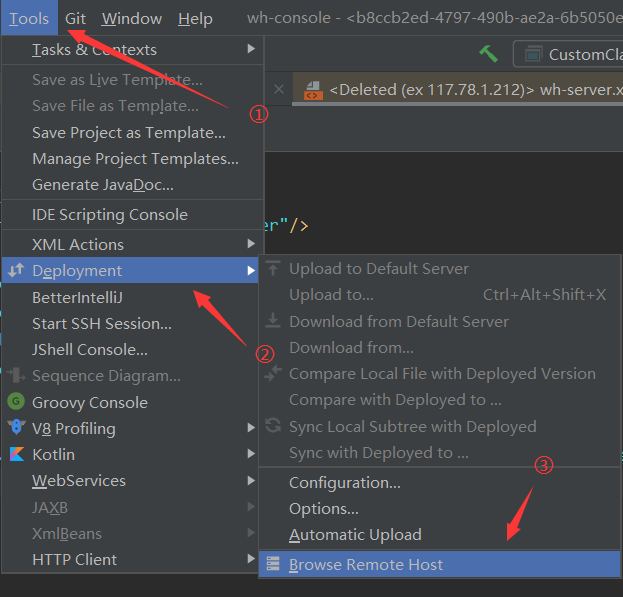This screenshot has height=597, width=623.
Task: Choose Compare Local File with Deployed Version
Action: pyautogui.click(x=442, y=374)
